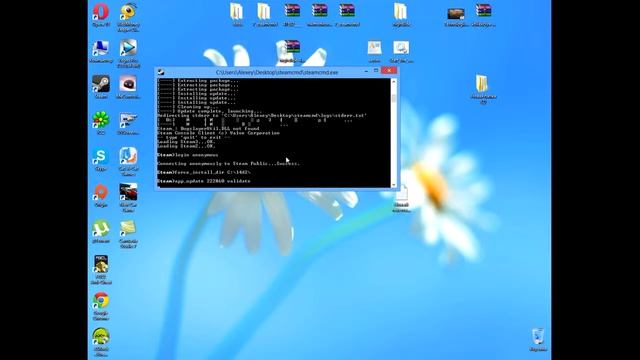Viewport: 640px width, 360px height.
Task: Minimize the steamcmd console window
Action: pyautogui.click(x=366, y=71)
